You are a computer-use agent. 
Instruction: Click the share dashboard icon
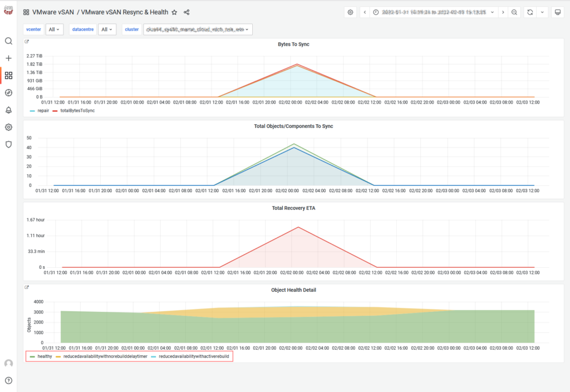pos(186,11)
